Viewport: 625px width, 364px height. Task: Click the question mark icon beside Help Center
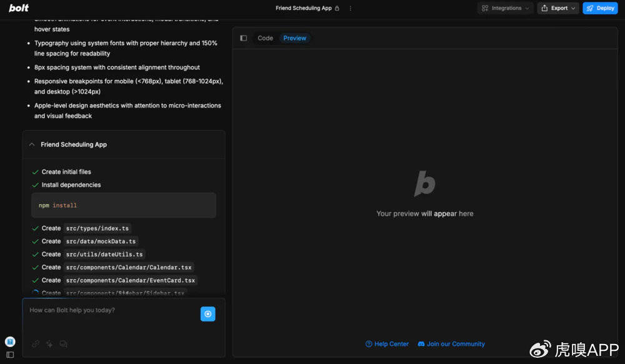tap(369, 343)
